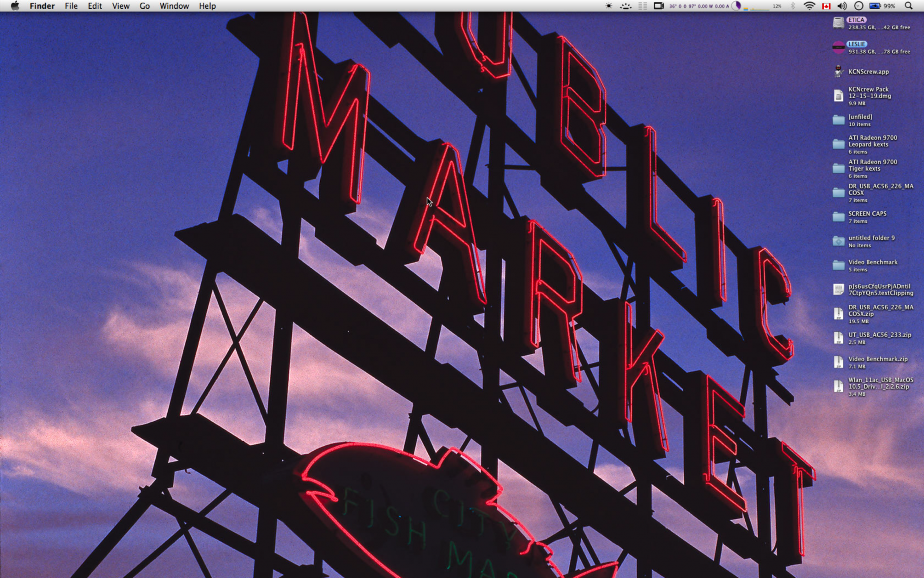The width and height of the screenshot is (924, 578).
Task: Click the Spotlight search magnifier icon
Action: coord(908,6)
